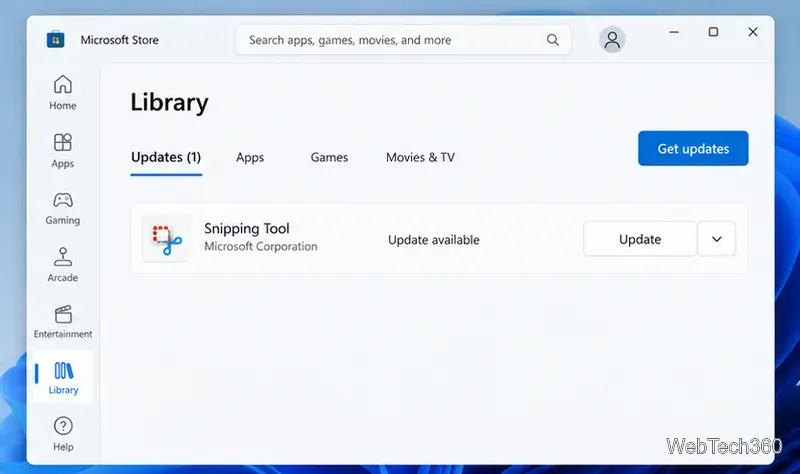Screen dimensions: 800x474
Task: Click the search magnifier icon
Action: point(553,40)
